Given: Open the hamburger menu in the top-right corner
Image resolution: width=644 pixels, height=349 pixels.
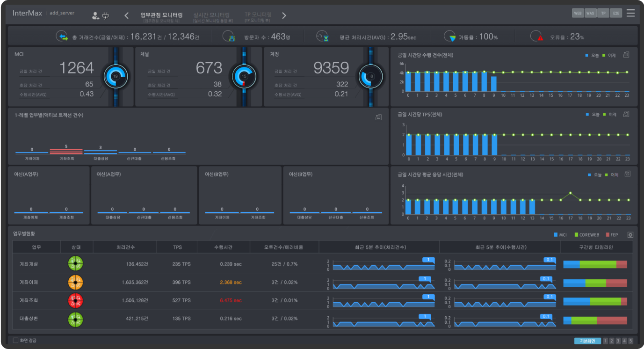Looking at the screenshot, I should 630,13.
